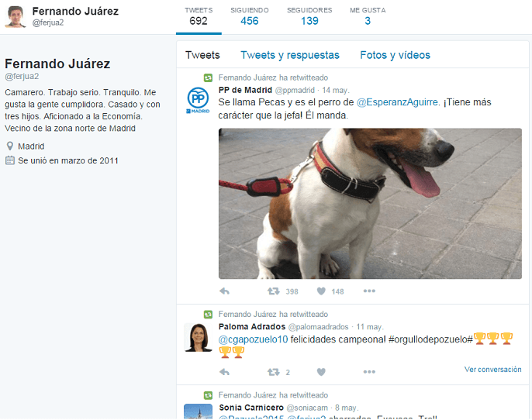Open the @EsperanzAguirre mention link
Viewport: 532px width, 420px height.
coord(397,102)
